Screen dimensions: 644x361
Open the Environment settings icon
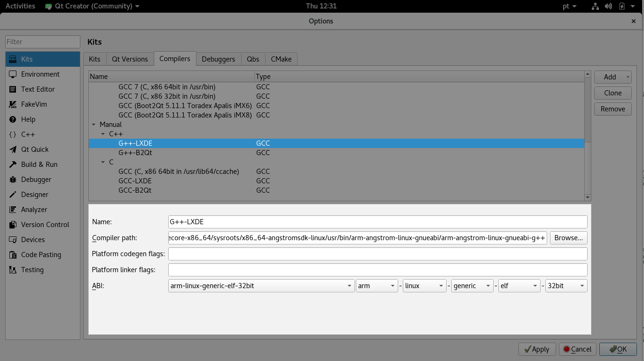pos(13,74)
